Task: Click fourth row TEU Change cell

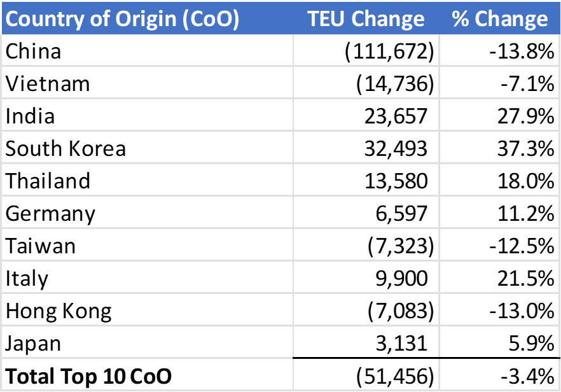Action: coord(366,147)
